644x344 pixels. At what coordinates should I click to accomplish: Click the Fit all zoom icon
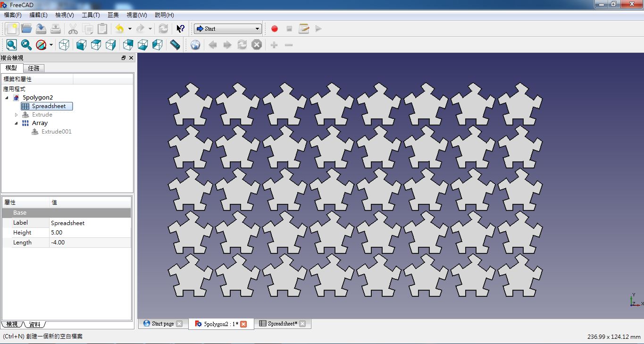pos(12,45)
